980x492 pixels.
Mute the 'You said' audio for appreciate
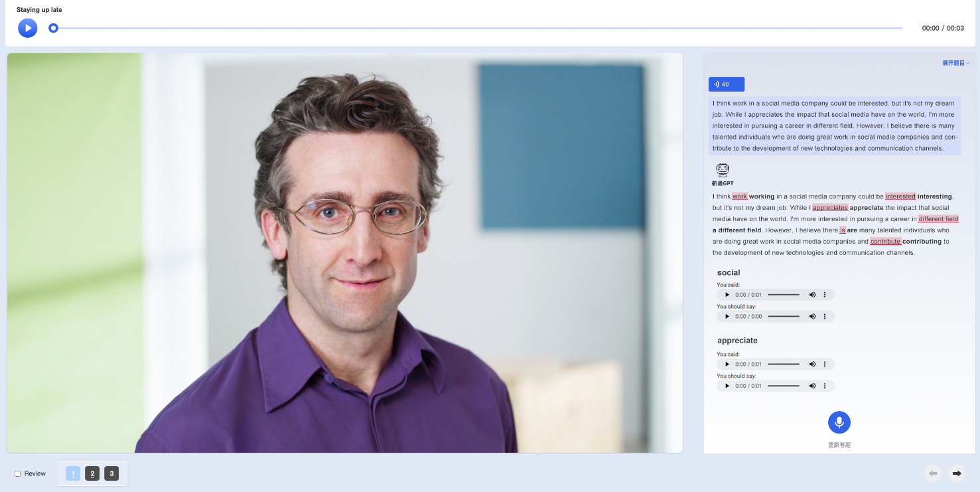click(812, 365)
